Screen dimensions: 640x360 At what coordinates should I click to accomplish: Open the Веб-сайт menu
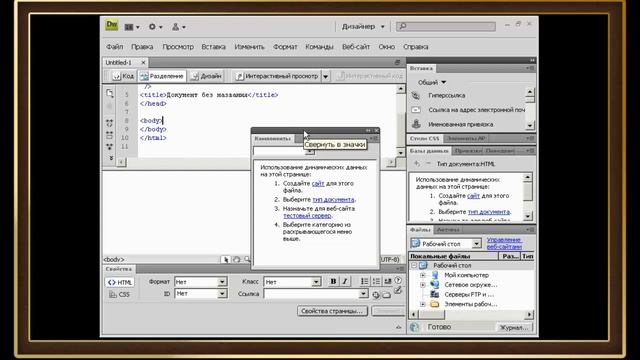(x=356, y=47)
